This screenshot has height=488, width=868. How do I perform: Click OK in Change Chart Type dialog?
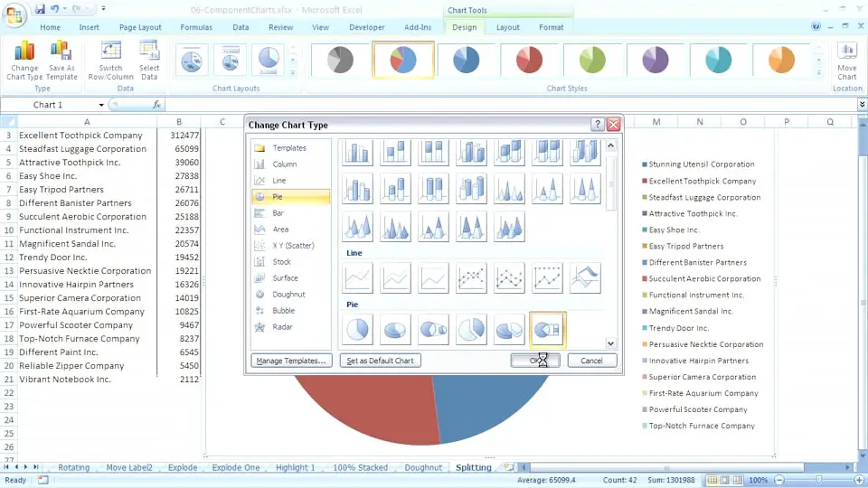pyautogui.click(x=534, y=361)
